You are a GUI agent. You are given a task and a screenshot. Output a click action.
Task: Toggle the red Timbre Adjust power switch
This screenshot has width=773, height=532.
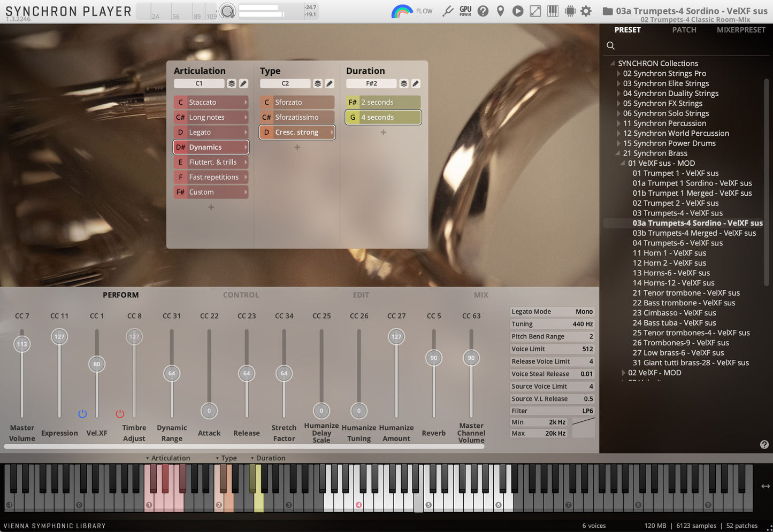tap(120, 413)
